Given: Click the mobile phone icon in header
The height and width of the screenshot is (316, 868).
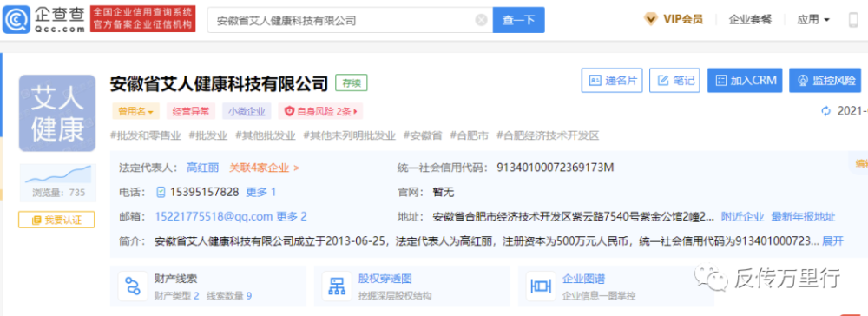Looking at the screenshot, I should click(x=853, y=20).
